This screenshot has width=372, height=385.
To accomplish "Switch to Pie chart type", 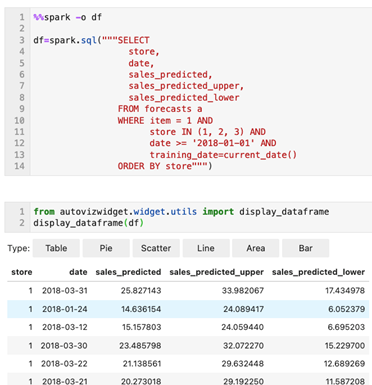I will (x=106, y=248).
